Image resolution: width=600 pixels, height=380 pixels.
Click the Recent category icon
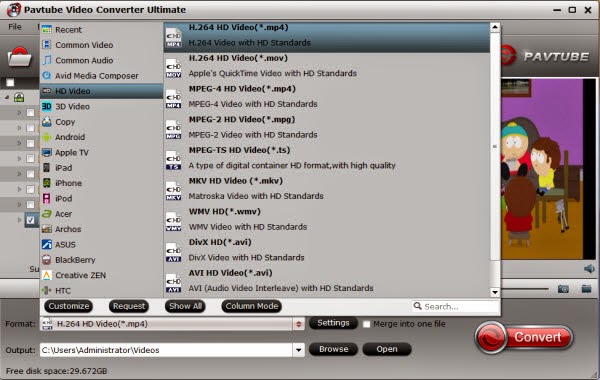point(47,29)
